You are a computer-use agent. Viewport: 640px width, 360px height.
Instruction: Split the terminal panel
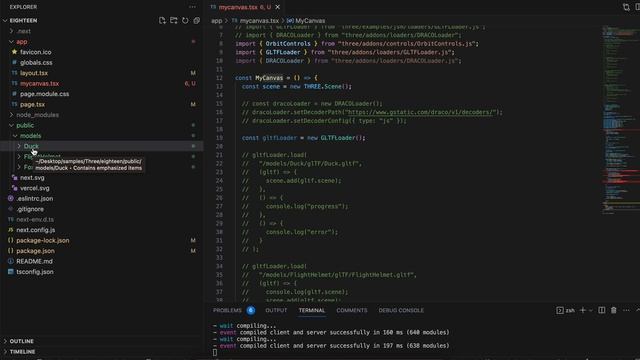tap(602, 311)
